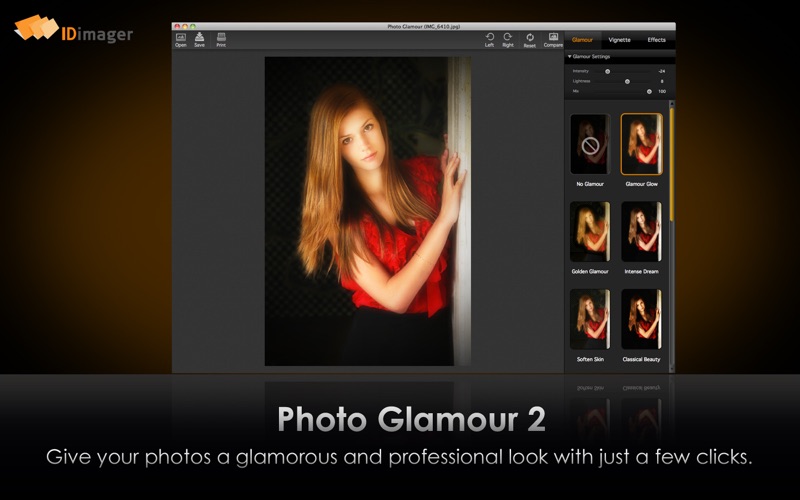Click the Lightness slider handle

[x=627, y=81]
